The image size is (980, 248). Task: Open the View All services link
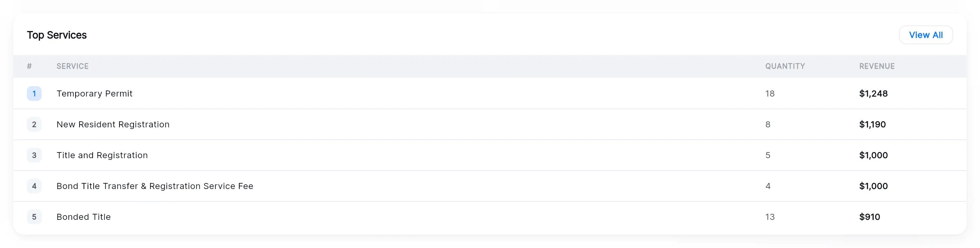(x=926, y=35)
